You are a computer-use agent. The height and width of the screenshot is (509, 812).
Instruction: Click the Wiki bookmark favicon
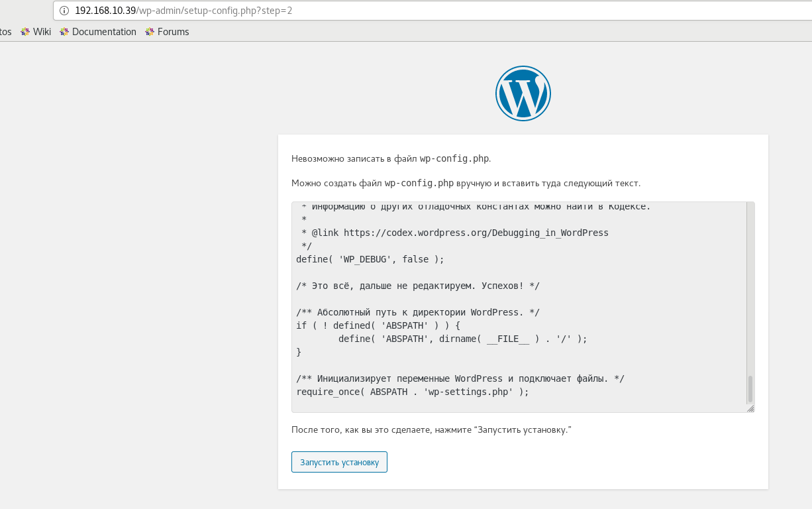pos(25,32)
